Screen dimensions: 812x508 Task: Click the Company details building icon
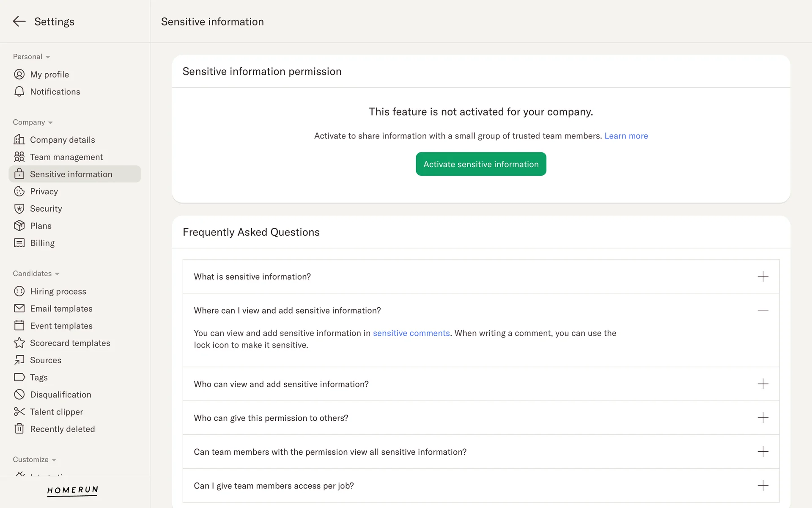pos(19,140)
